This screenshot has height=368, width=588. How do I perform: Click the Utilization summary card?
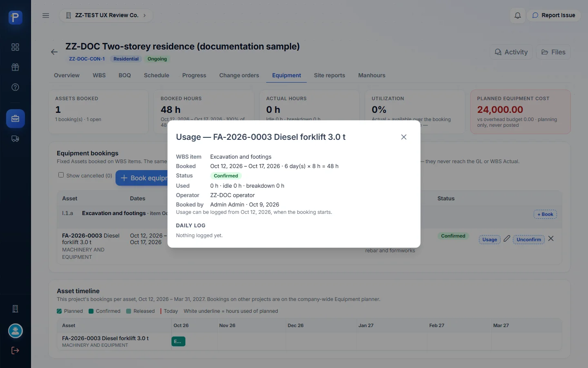pyautogui.click(x=415, y=112)
